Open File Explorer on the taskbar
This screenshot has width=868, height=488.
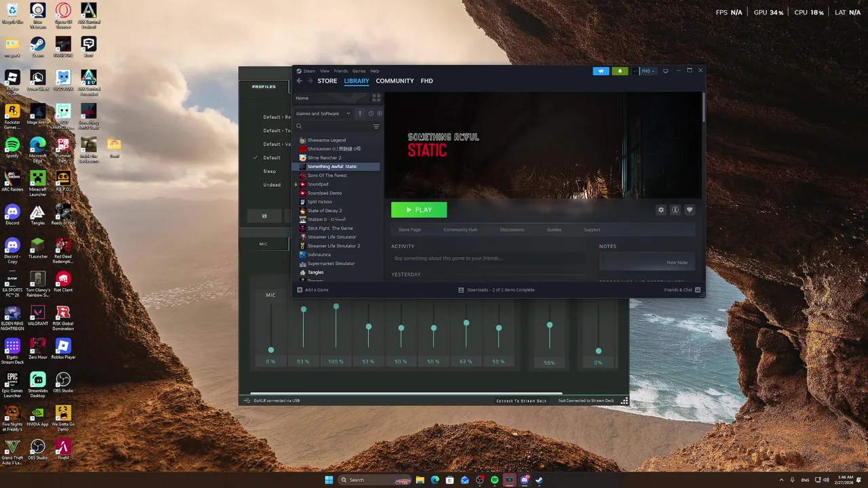click(x=420, y=480)
